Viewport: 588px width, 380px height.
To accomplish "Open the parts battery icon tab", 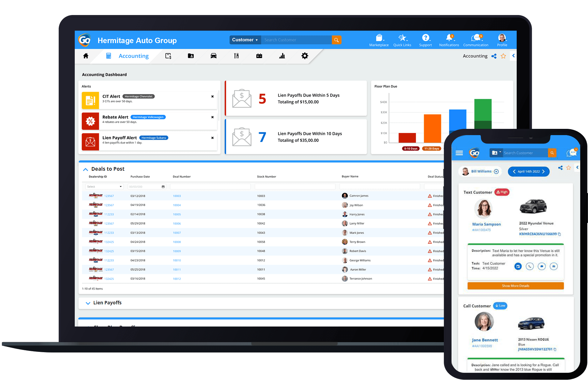I will (259, 56).
